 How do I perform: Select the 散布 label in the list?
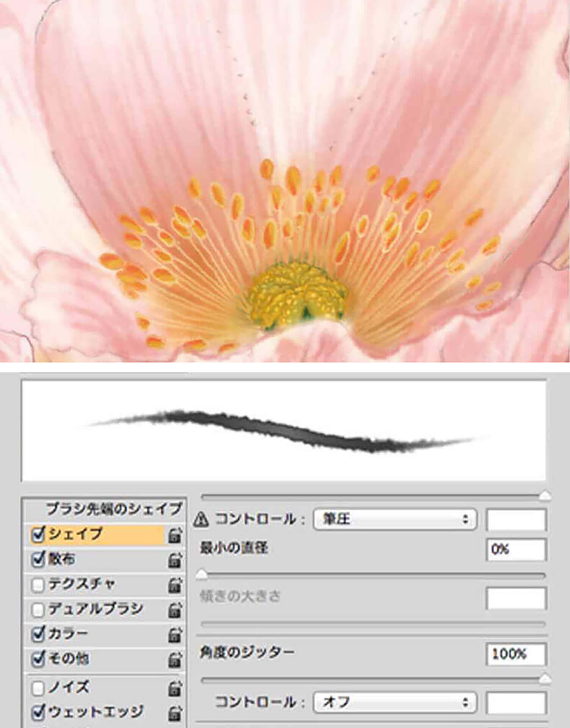pyautogui.click(x=61, y=559)
